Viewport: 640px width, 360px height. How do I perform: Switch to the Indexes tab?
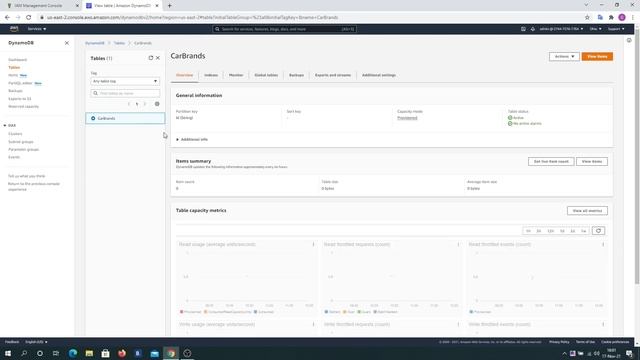[211, 76]
